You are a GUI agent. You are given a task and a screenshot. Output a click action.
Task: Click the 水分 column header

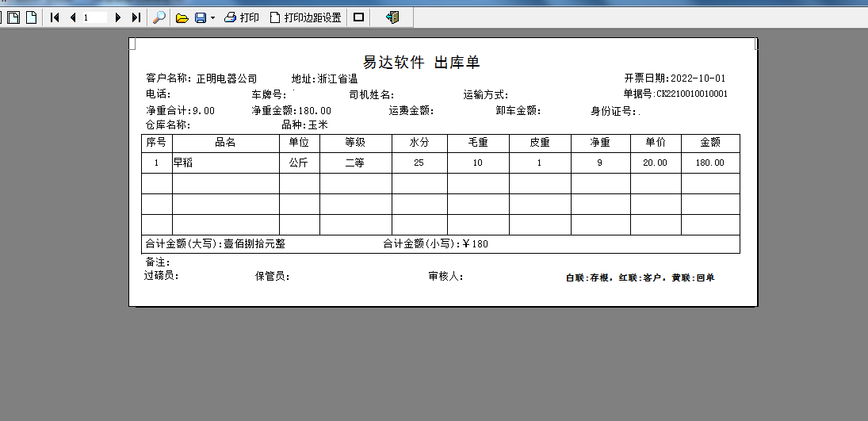pyautogui.click(x=419, y=143)
